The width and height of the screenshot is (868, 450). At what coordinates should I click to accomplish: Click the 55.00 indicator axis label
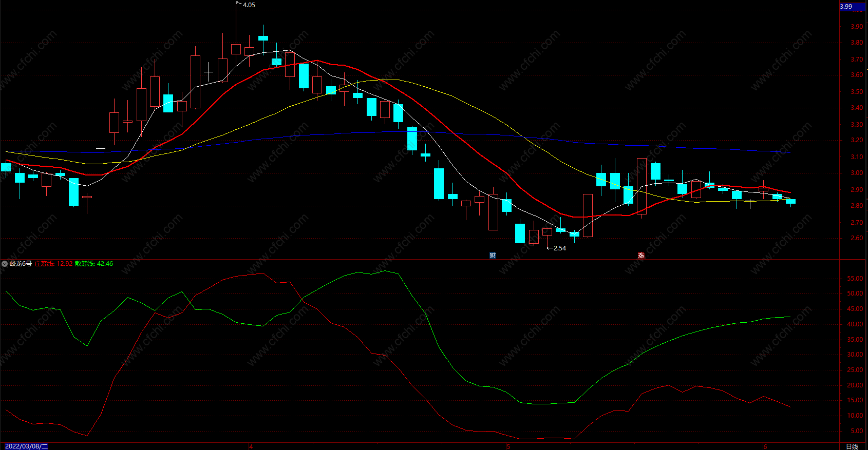click(x=855, y=279)
